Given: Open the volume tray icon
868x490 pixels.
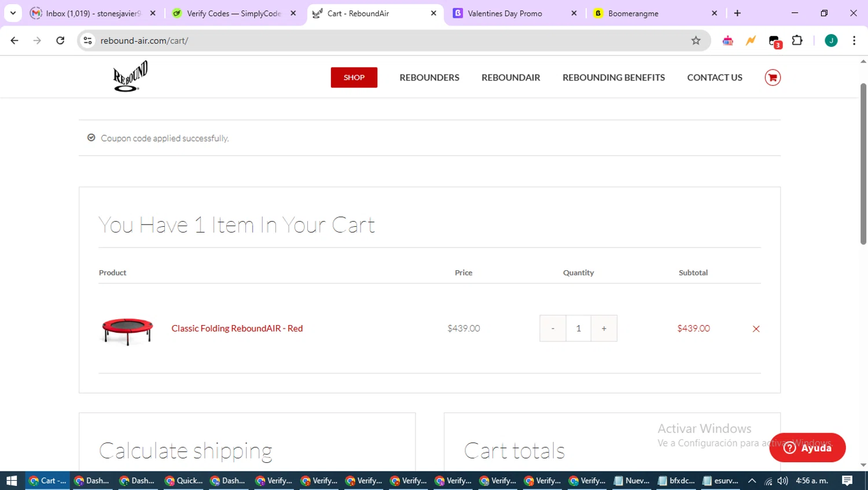Looking at the screenshot, I should tap(783, 481).
